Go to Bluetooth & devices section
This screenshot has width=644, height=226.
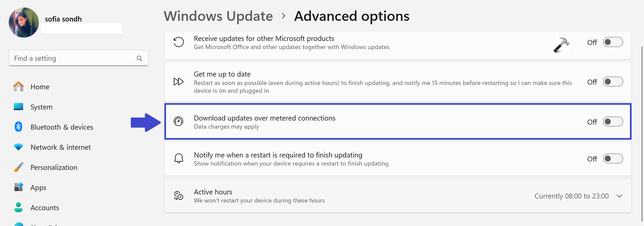[x=62, y=127]
